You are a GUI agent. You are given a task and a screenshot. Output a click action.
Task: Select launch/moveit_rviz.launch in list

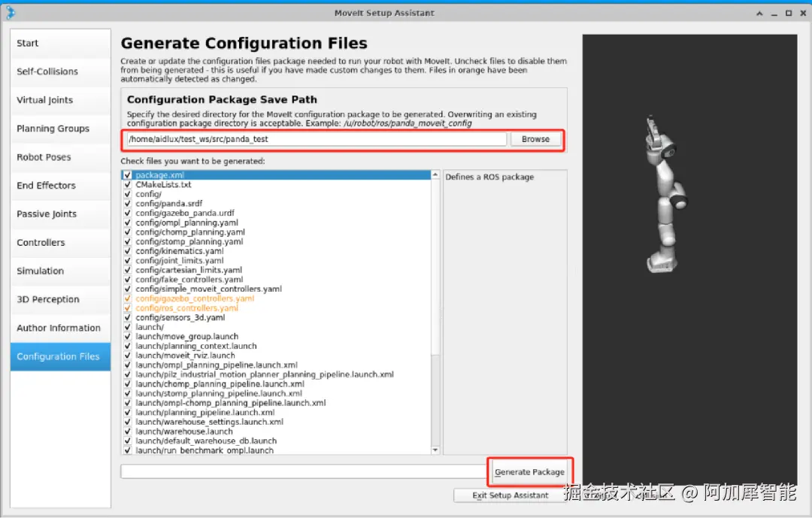point(185,356)
